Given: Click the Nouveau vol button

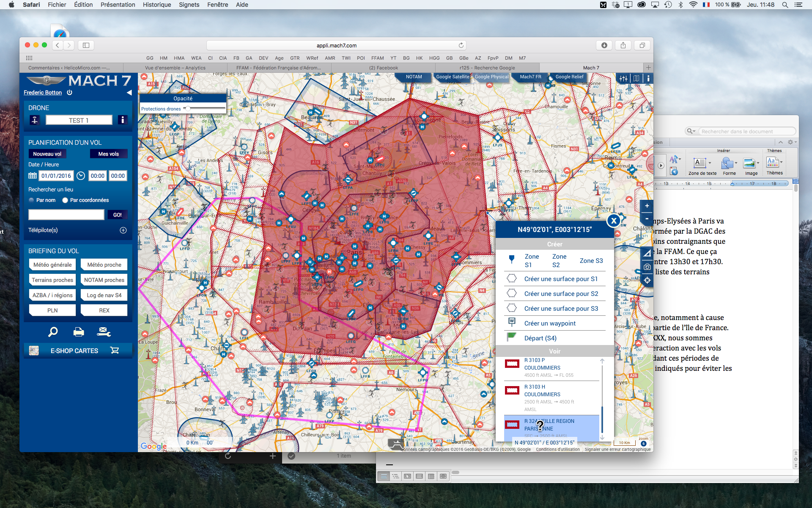Looking at the screenshot, I should [47, 154].
